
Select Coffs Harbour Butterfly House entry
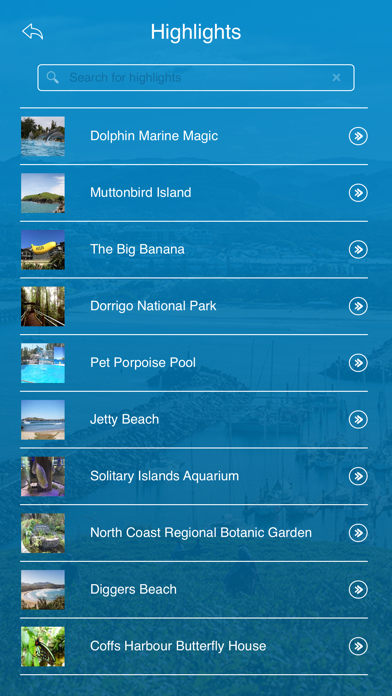(x=194, y=646)
